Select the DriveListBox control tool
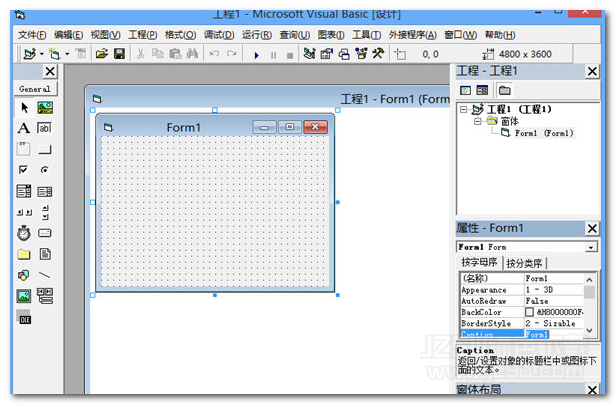Image resolution: width=616 pixels, height=405 pixels. pyautogui.click(x=45, y=233)
